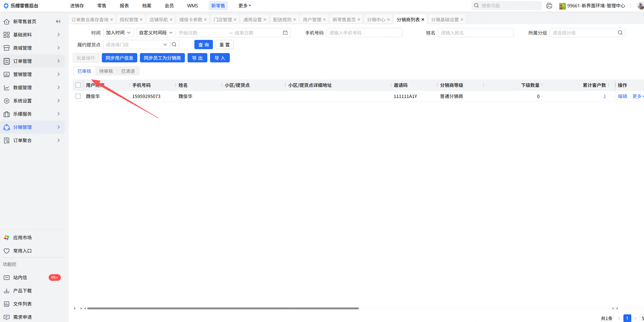Open the 自定义时间段 dropdown
Viewport: 644px width, 322px height.
coord(156,33)
